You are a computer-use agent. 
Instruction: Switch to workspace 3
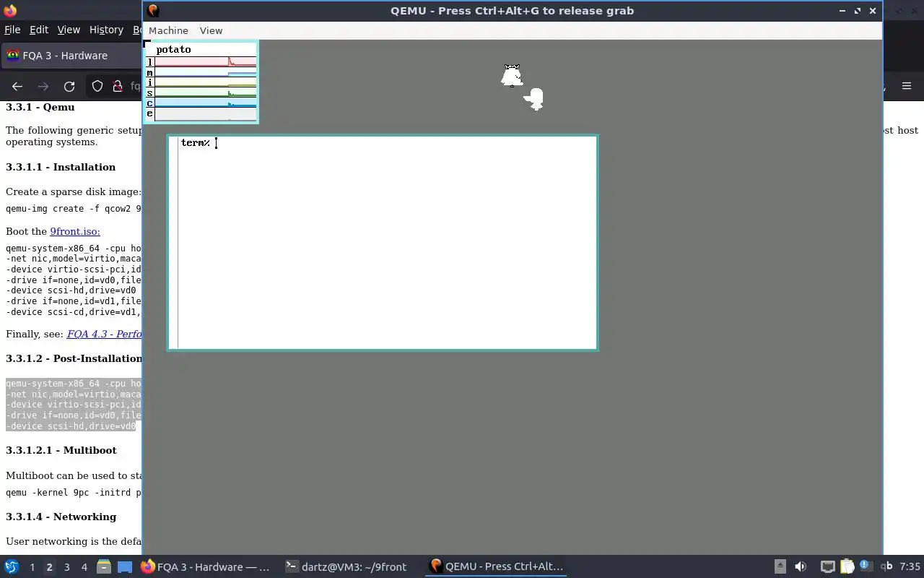[66, 567]
